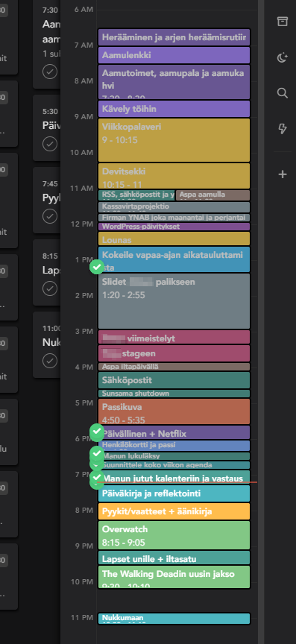Viewport: 296px width, 644px height.
Task: Select the Nukkumaan event at 11 PM
Action: (x=174, y=619)
